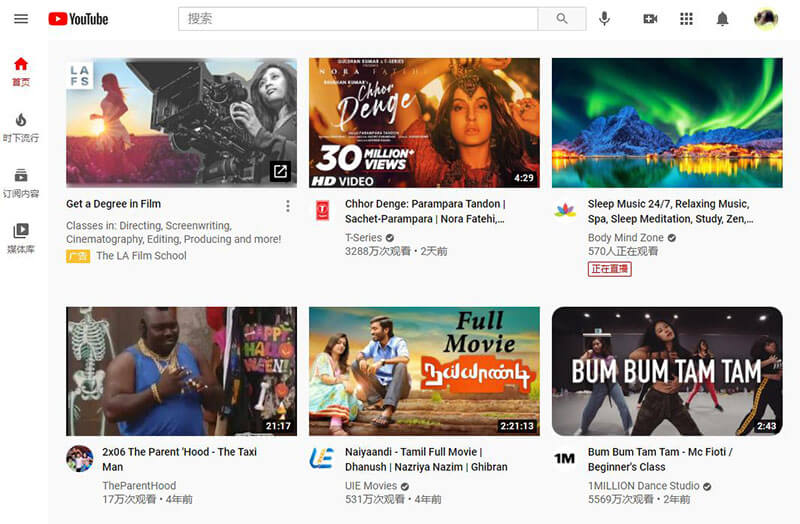
Task: Click '3288万次观看 · 2天前' text
Action: pos(396,251)
